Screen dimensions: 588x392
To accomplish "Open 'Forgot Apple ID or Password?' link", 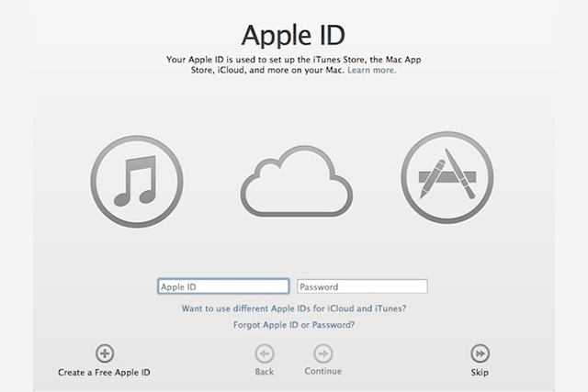I will tap(294, 325).
